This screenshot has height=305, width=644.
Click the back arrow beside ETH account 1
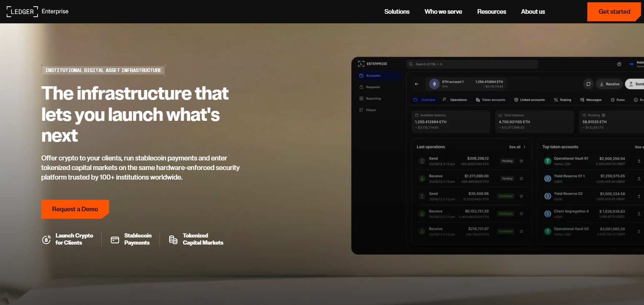[417, 84]
